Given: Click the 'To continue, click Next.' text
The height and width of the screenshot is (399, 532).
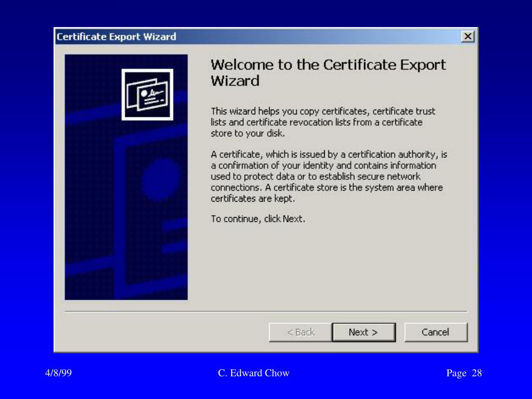Looking at the screenshot, I should [x=258, y=219].
